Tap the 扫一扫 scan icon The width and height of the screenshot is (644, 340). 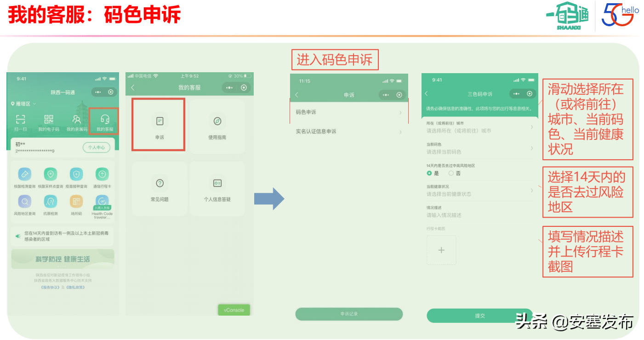click(x=21, y=120)
